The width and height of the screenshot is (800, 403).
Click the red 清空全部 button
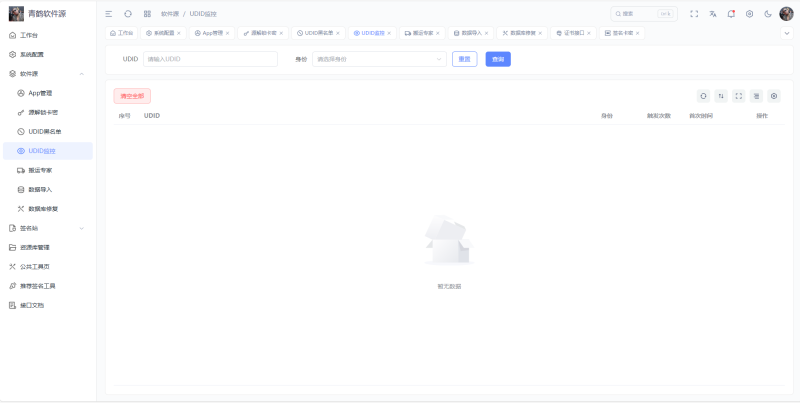132,96
